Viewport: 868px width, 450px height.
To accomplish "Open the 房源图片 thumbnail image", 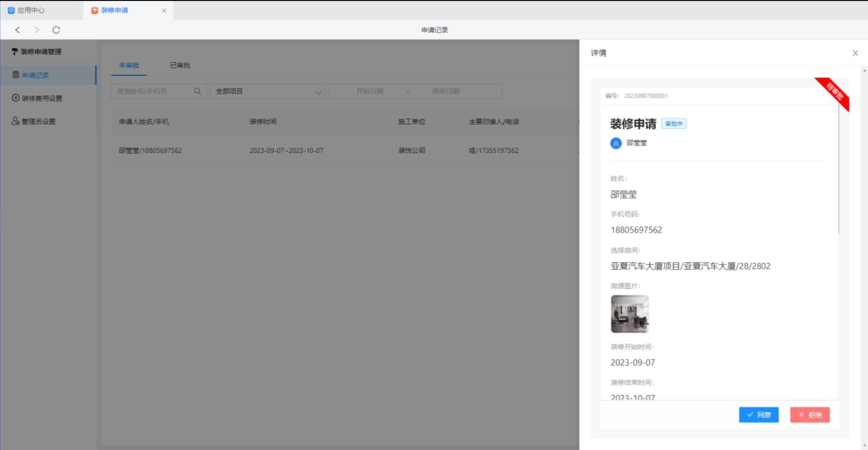I will coord(630,314).
